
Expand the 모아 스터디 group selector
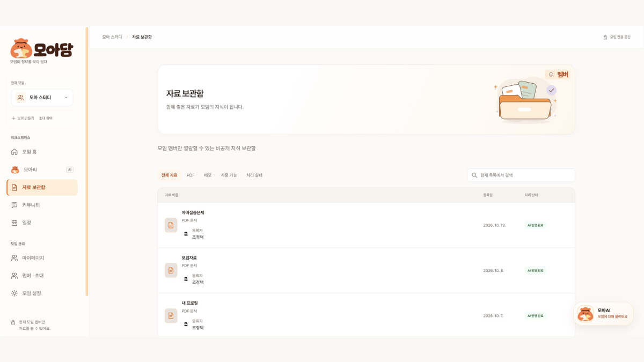tap(42, 98)
